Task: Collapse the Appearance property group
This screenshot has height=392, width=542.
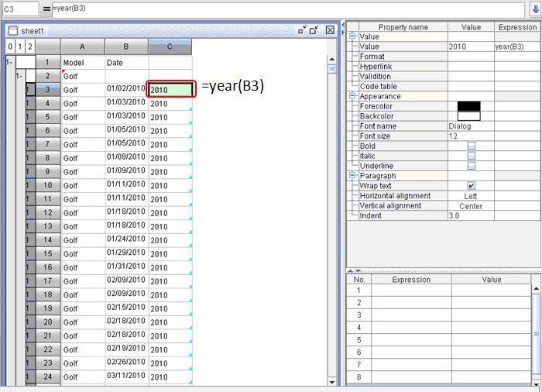Action: 353,96
